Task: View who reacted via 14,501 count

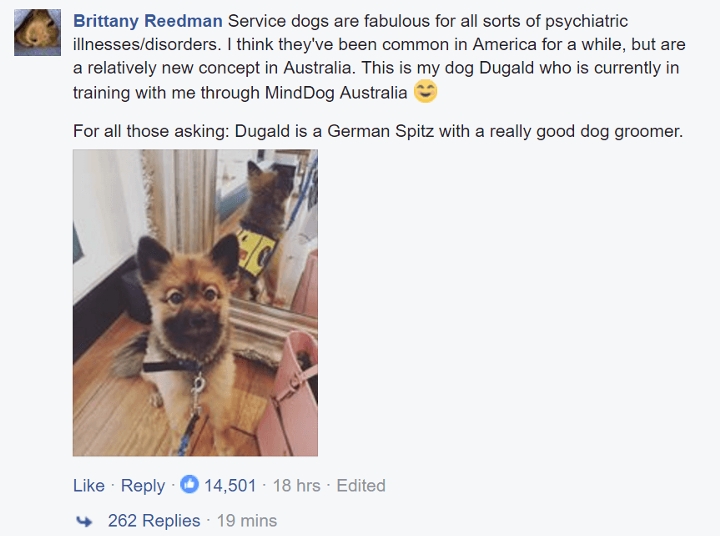Action: coord(230,485)
